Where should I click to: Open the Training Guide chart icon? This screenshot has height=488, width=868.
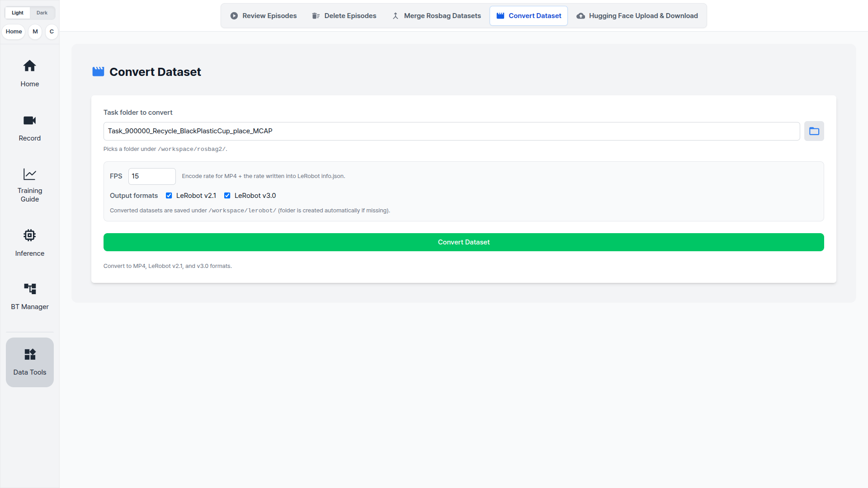[x=30, y=174]
